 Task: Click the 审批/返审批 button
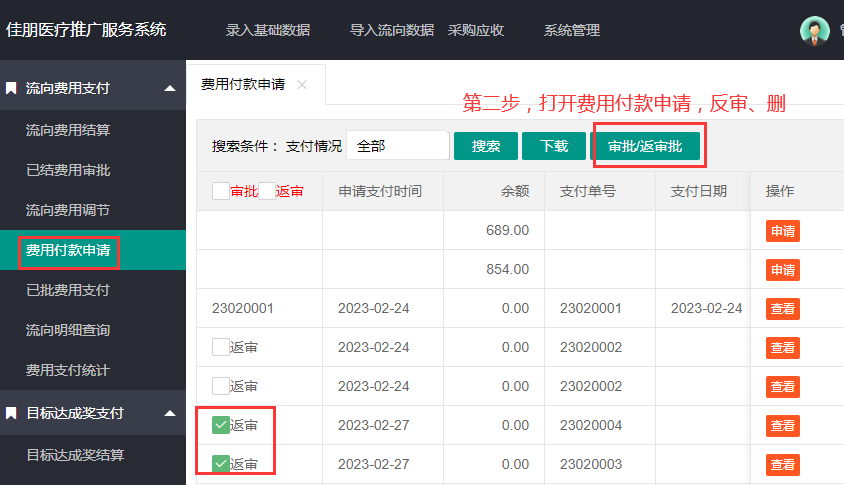(645, 146)
